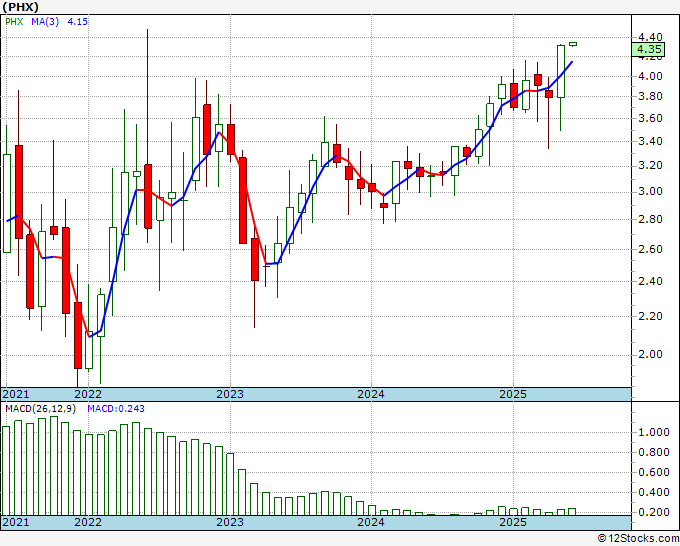Click the PHX legend label

tap(14, 21)
